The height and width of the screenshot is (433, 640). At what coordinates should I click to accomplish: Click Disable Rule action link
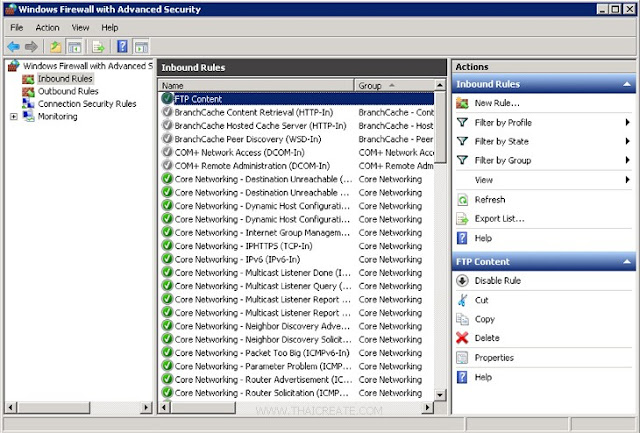click(x=498, y=280)
